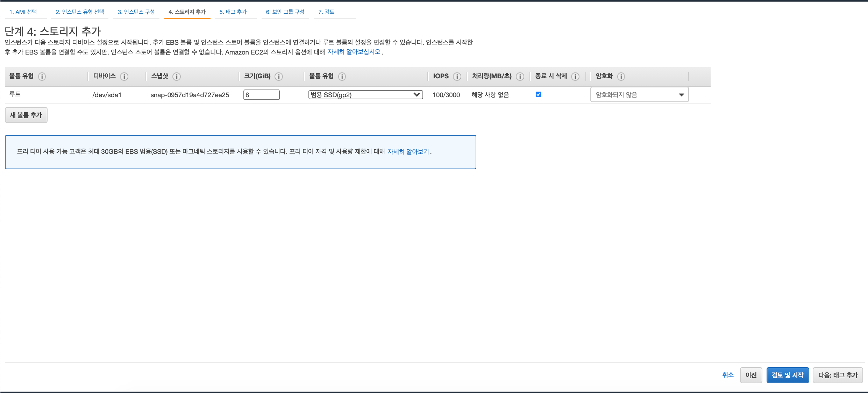Expand the 암호화되지 않음 encryption dropdown
This screenshot has height=393, width=868.
click(x=639, y=95)
